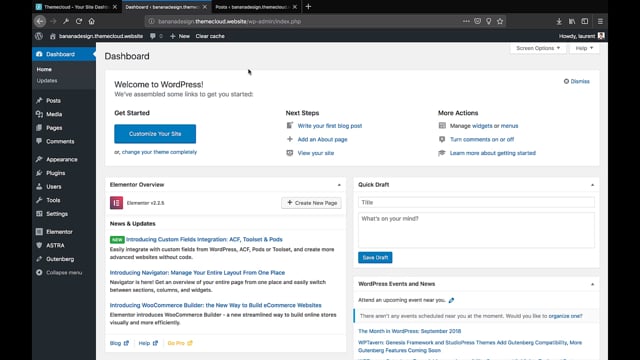Open Firefox hamburger menu icon

[600, 21]
